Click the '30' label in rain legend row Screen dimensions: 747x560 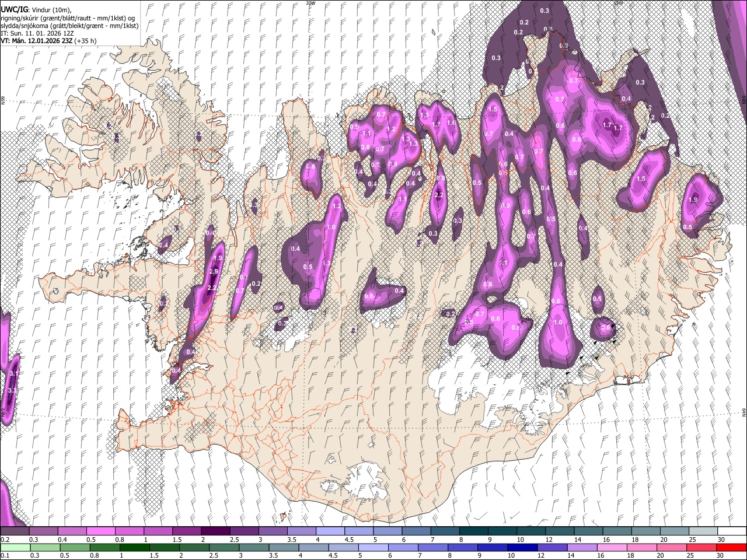[721, 555]
